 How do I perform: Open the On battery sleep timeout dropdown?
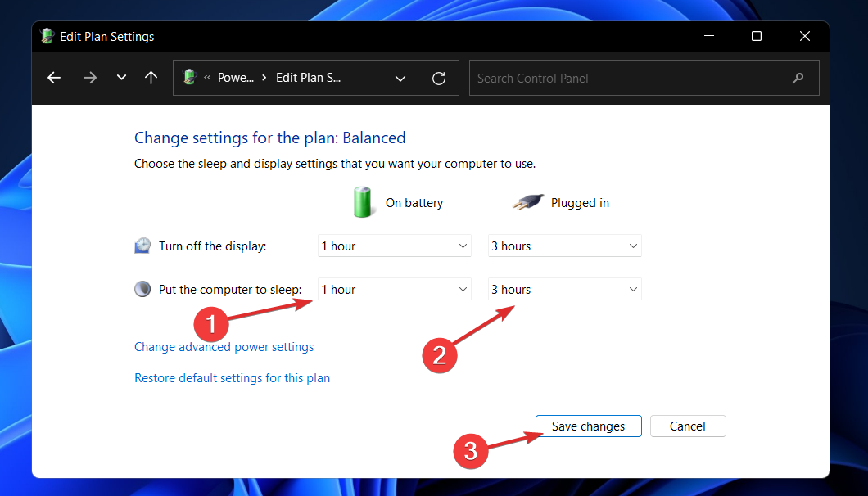(x=394, y=288)
